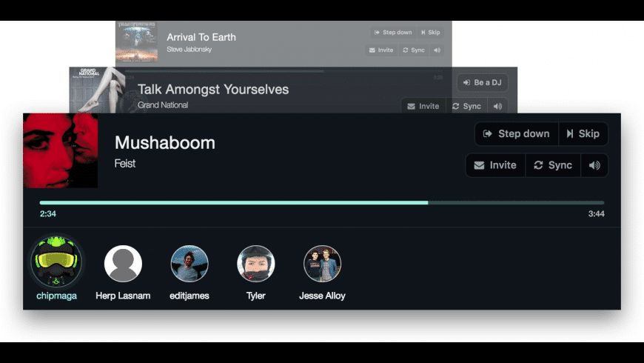644x363 pixels.
Task: Click the editjames name label
Action: (x=189, y=296)
